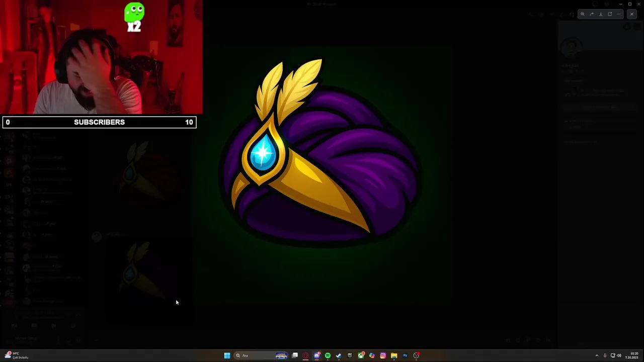This screenshot has height=362, width=644.
Task: Open the three-dot more options menu
Action: click(x=619, y=14)
